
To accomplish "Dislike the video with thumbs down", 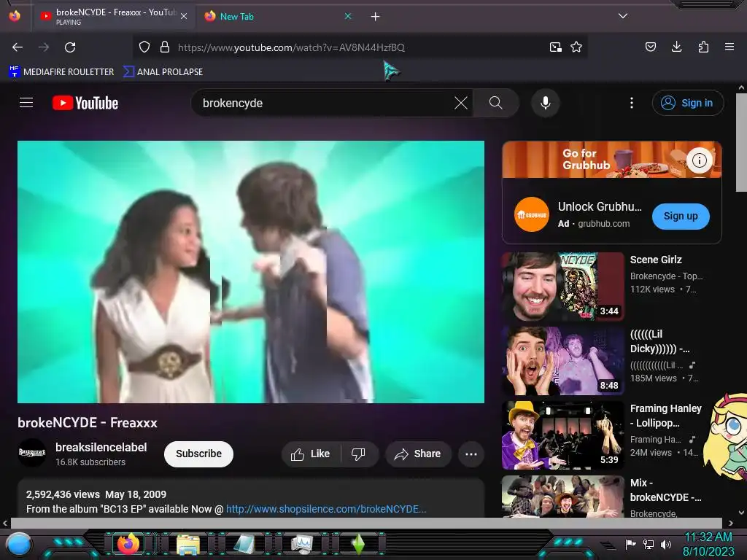I will [x=358, y=454].
